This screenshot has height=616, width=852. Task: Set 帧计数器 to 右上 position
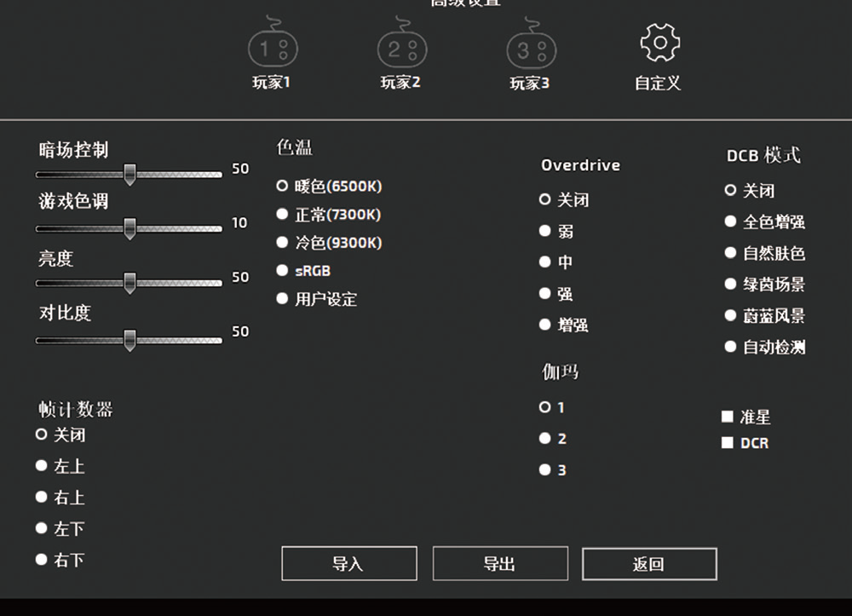(41, 497)
